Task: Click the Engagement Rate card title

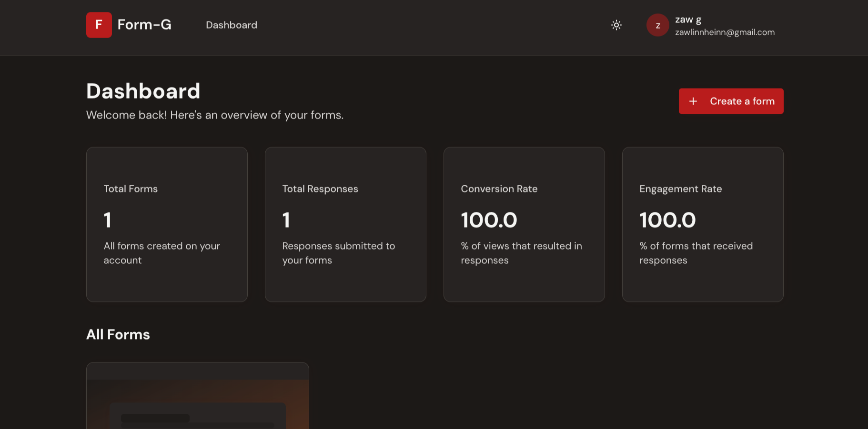Action: (680, 189)
